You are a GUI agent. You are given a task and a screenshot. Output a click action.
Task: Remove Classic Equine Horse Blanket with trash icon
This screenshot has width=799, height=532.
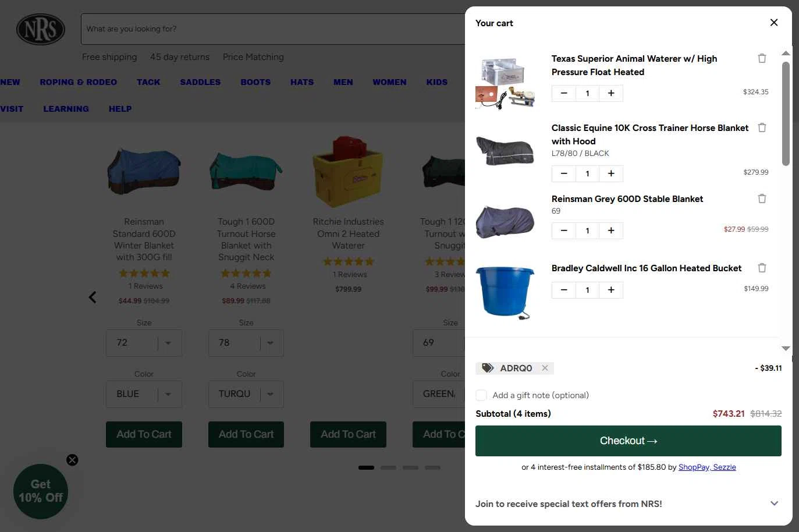(762, 127)
